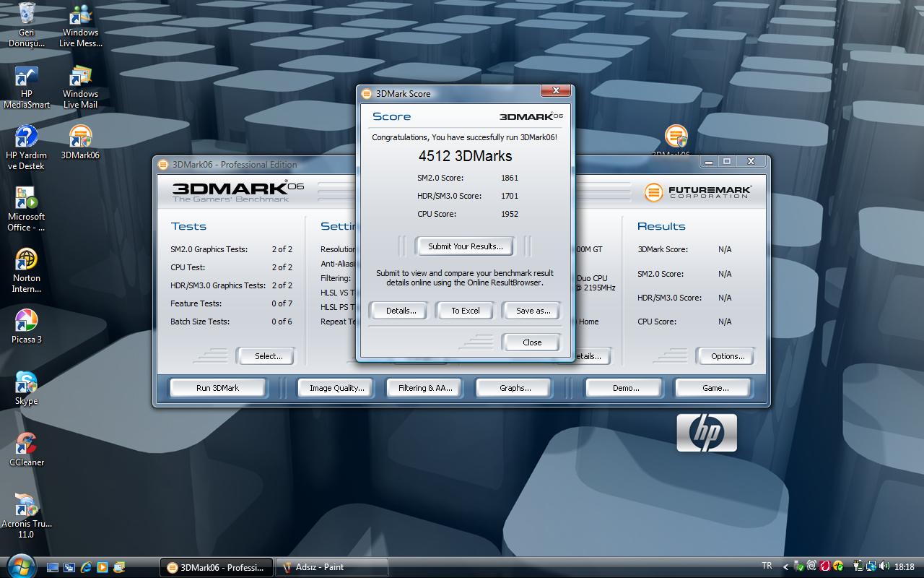Open Filtering & AA tool

point(425,388)
